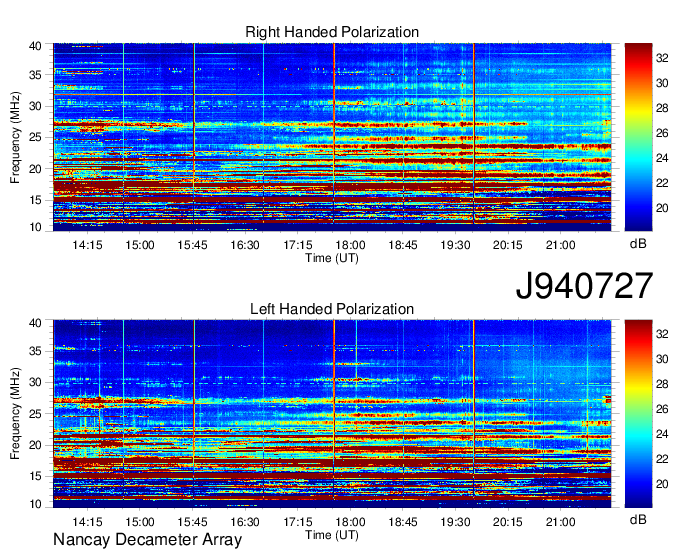Select 21:00 time tick on Left Handed plot
The height and width of the screenshot is (552, 680).
coord(560,522)
